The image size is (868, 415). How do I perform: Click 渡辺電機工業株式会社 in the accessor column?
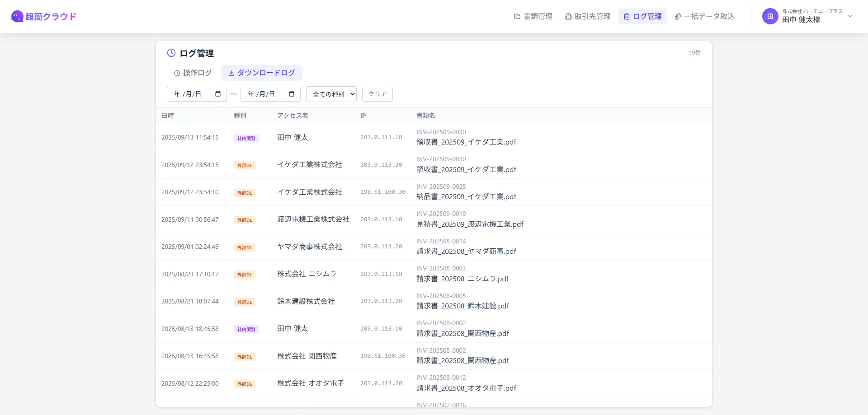pyautogui.click(x=313, y=219)
